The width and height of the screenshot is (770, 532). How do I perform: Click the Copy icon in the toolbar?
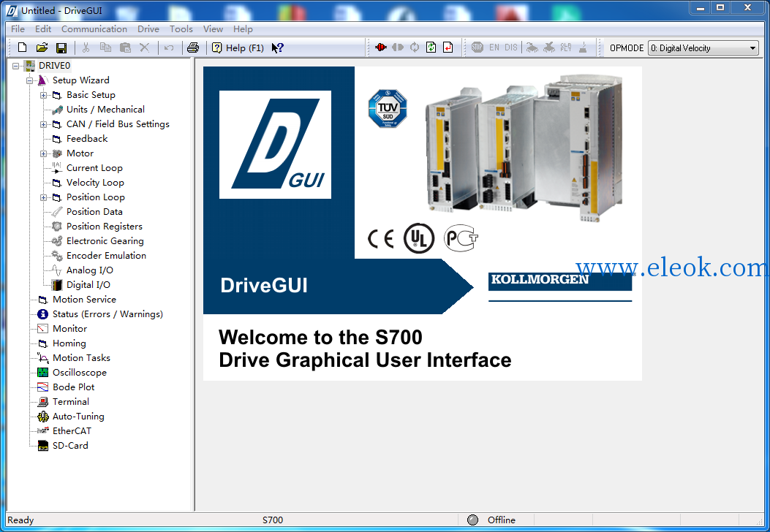pyautogui.click(x=105, y=47)
